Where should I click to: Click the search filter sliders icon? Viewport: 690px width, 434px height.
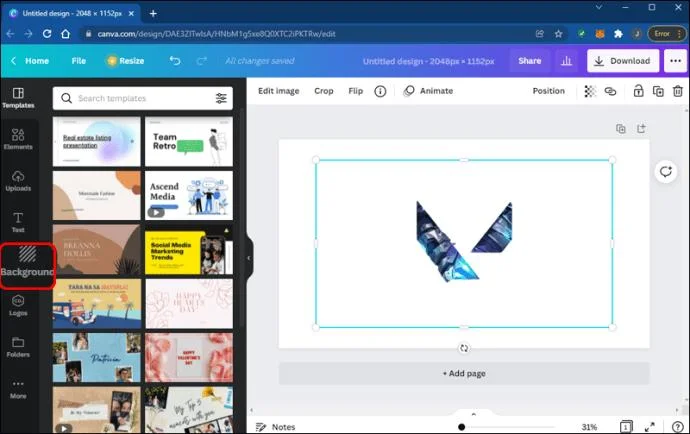coord(221,98)
